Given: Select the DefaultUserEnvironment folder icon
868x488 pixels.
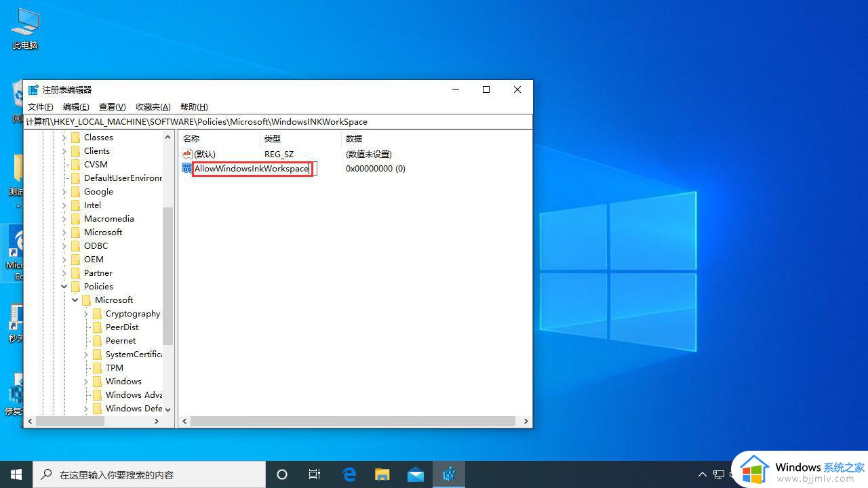Looking at the screenshot, I should pyautogui.click(x=75, y=178).
